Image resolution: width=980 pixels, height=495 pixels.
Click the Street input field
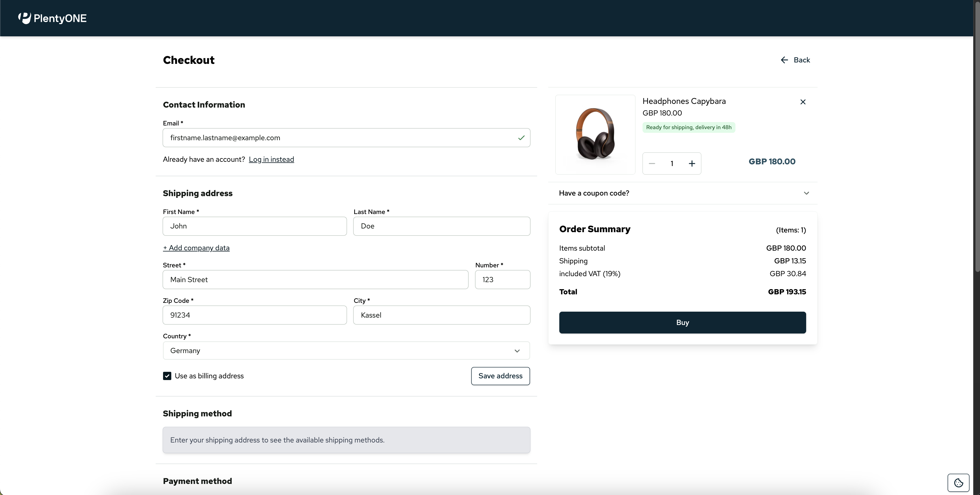click(x=315, y=280)
